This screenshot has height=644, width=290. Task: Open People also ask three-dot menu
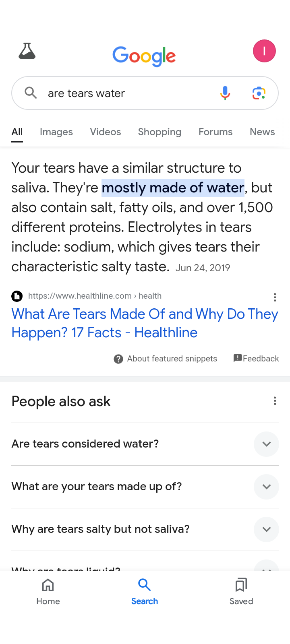275,401
